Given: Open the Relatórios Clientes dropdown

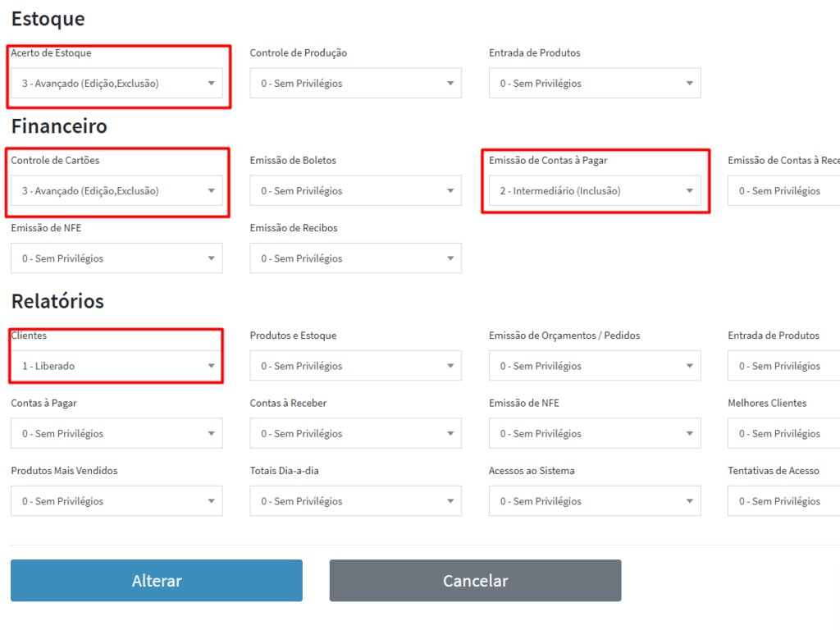Looking at the screenshot, I should 116,366.
